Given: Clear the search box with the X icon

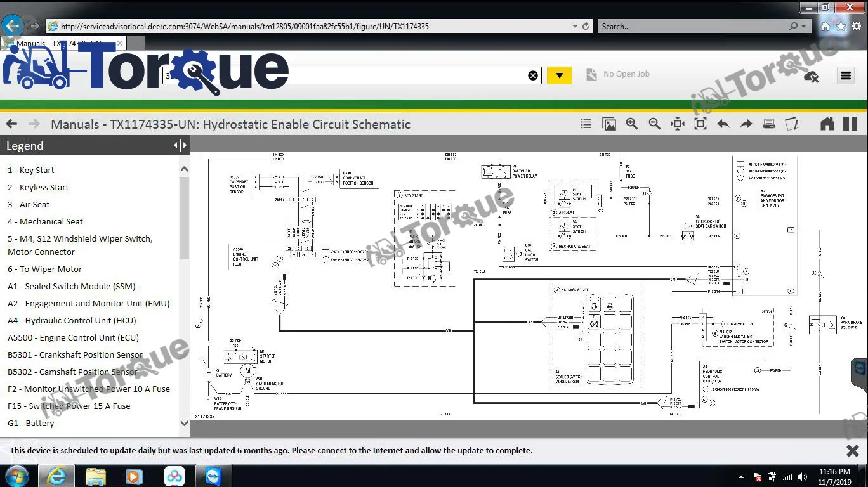Looking at the screenshot, I should [533, 75].
